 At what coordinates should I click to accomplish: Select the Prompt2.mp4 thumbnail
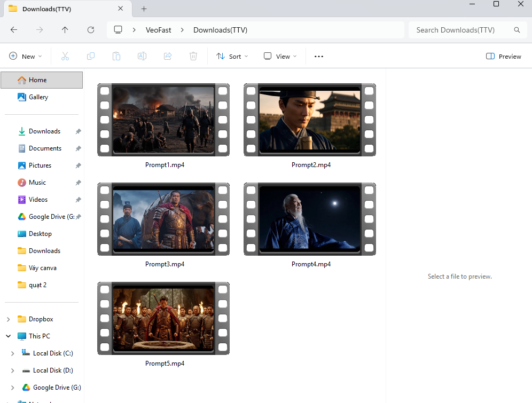[x=310, y=120]
